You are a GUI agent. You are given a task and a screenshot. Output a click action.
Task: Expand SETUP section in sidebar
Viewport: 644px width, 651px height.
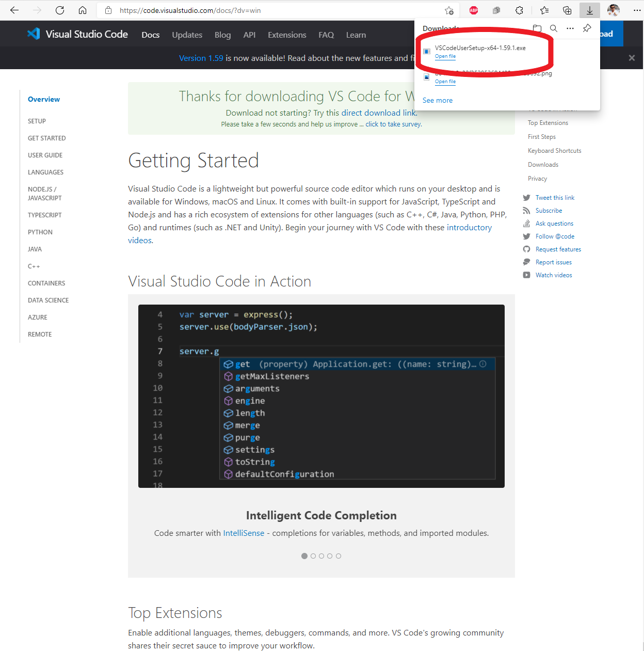point(37,121)
